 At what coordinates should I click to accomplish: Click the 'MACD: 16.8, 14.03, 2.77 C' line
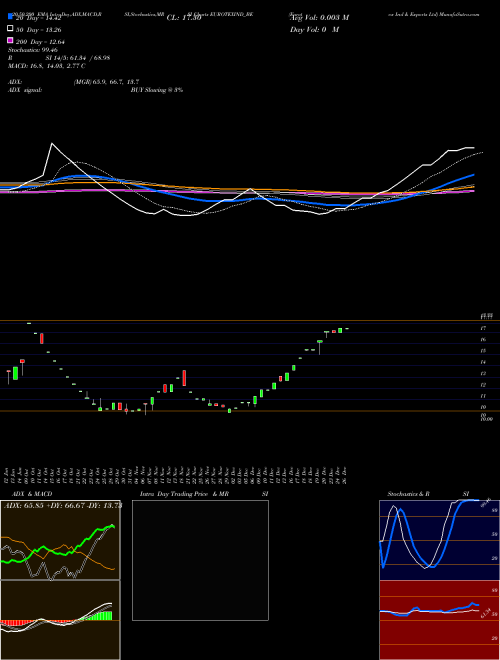(47, 66)
